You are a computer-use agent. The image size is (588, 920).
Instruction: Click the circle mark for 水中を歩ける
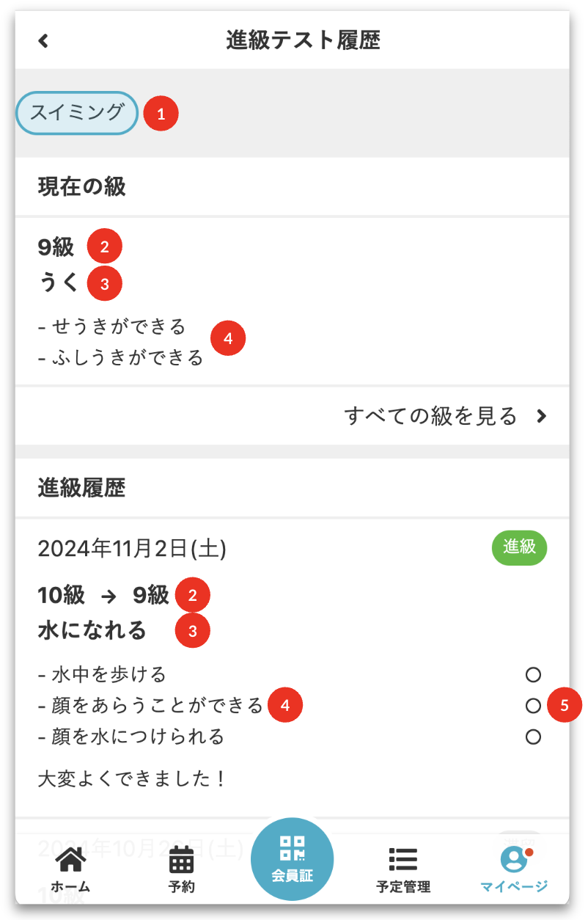coord(533,674)
